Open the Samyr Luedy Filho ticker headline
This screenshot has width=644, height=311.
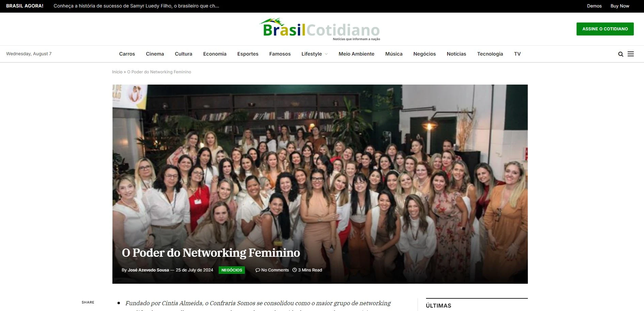(x=136, y=6)
